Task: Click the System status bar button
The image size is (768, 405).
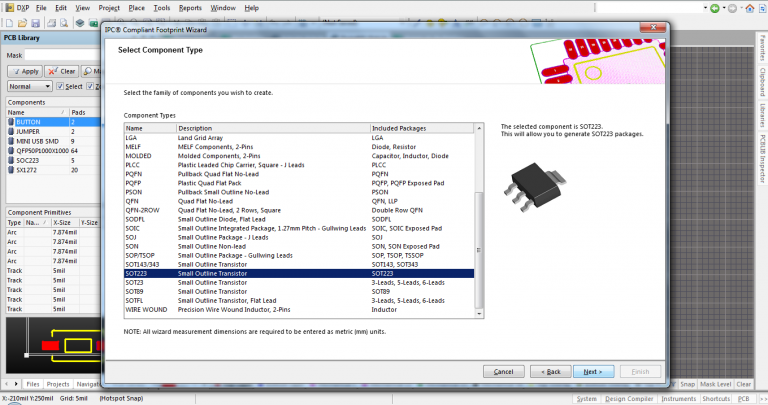Action: click(586, 399)
